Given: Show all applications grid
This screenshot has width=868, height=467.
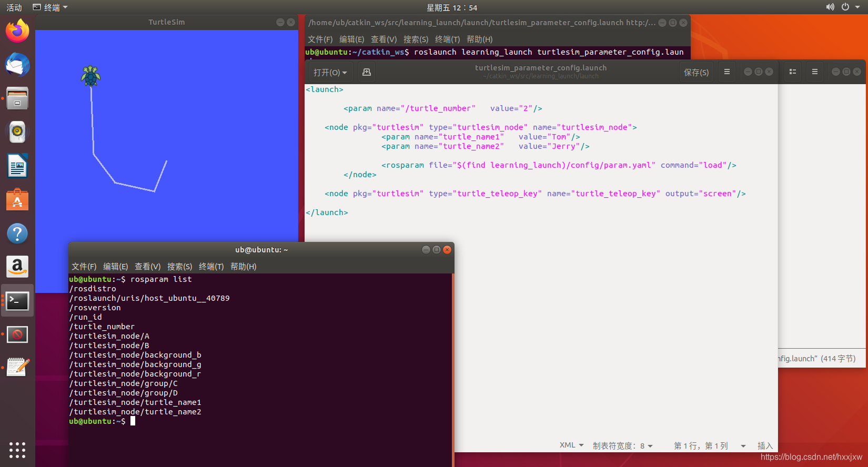Looking at the screenshot, I should (x=17, y=450).
